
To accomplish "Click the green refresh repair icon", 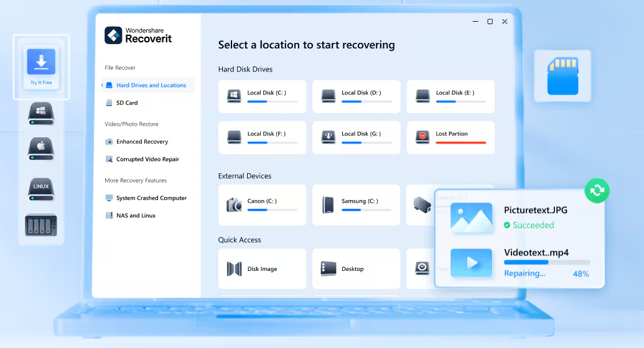I will coord(597,190).
